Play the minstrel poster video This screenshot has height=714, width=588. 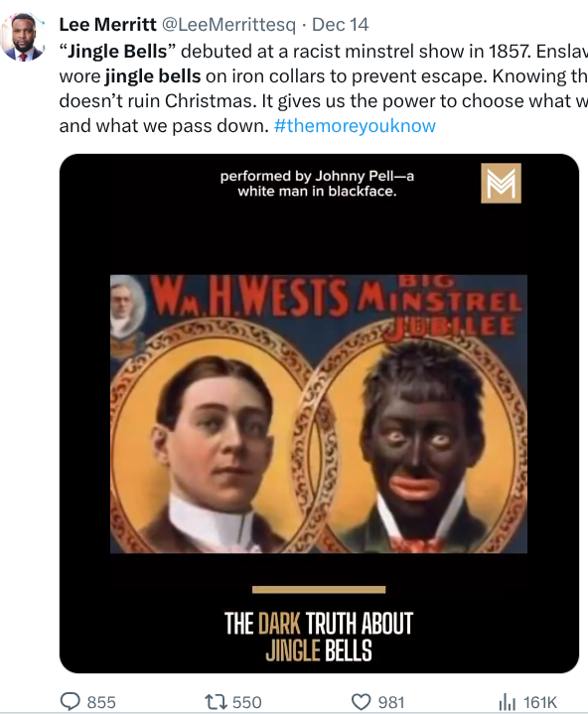(319, 413)
